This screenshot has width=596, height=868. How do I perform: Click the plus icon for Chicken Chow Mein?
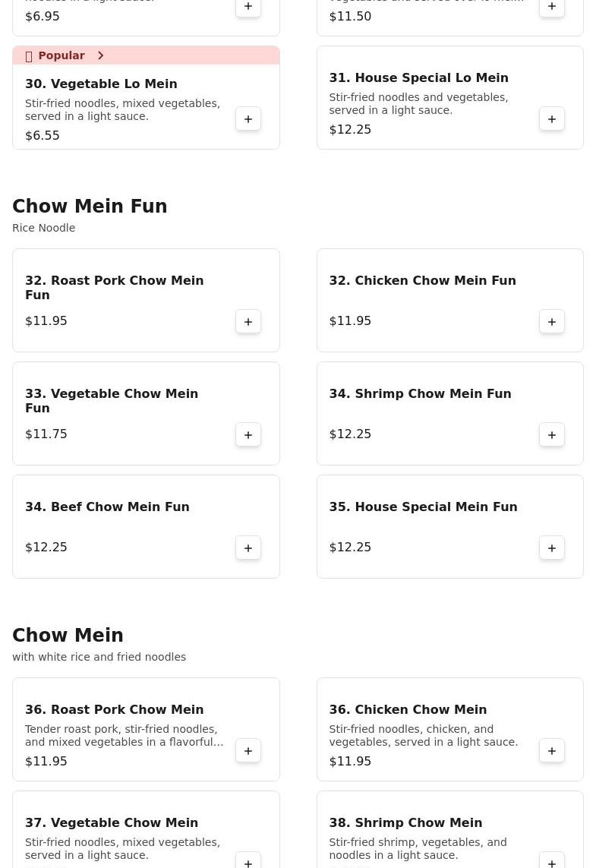[552, 750]
